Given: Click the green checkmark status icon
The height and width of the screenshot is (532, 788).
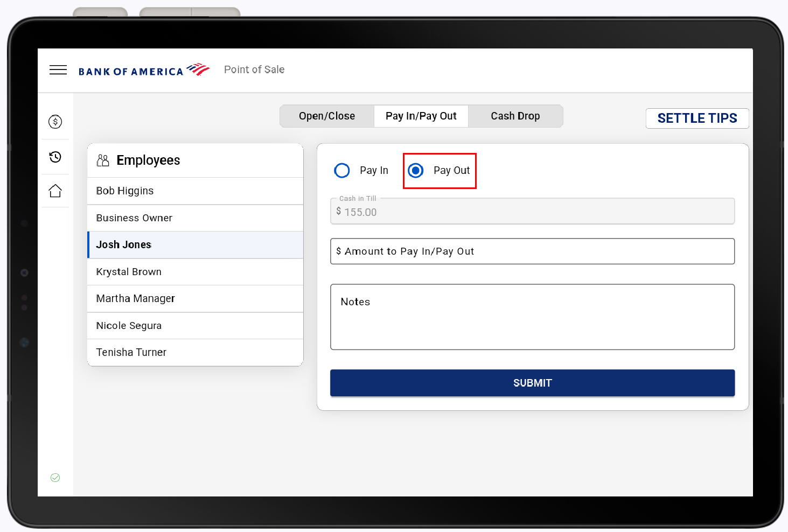Looking at the screenshot, I should coord(55,478).
